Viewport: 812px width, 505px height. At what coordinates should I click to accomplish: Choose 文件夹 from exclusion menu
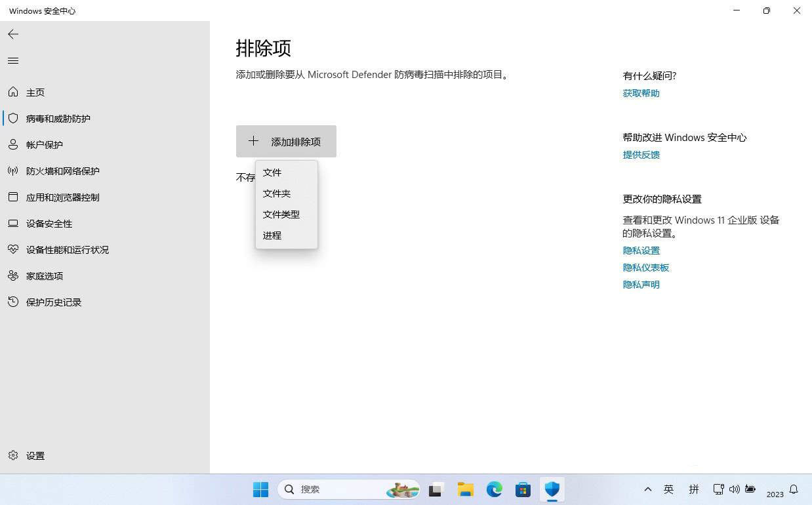coord(276,193)
